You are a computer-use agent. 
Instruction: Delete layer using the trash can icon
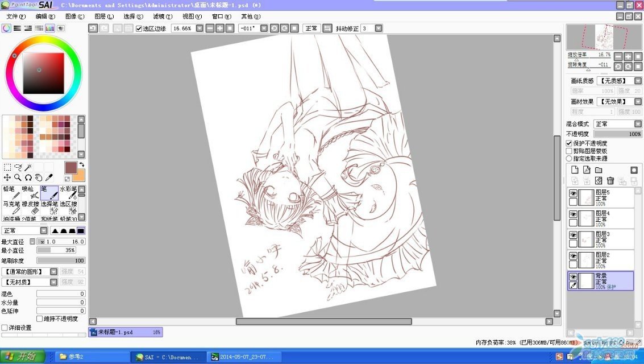(610, 181)
